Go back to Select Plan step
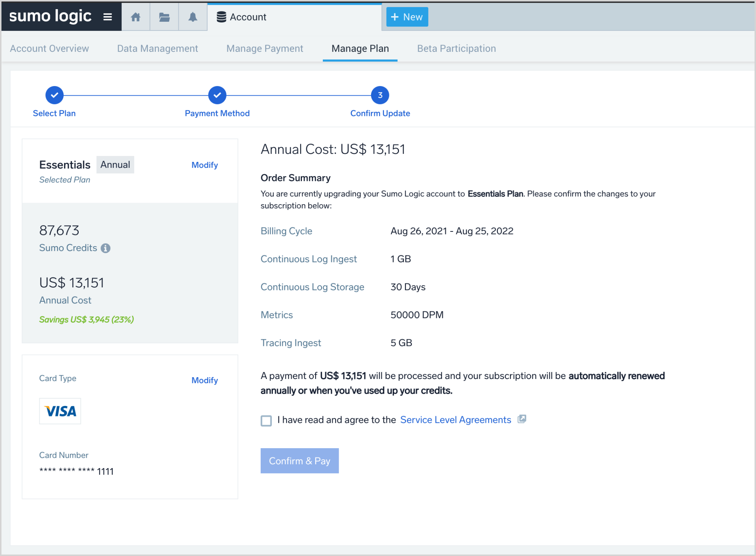The height and width of the screenshot is (556, 756). [54, 95]
